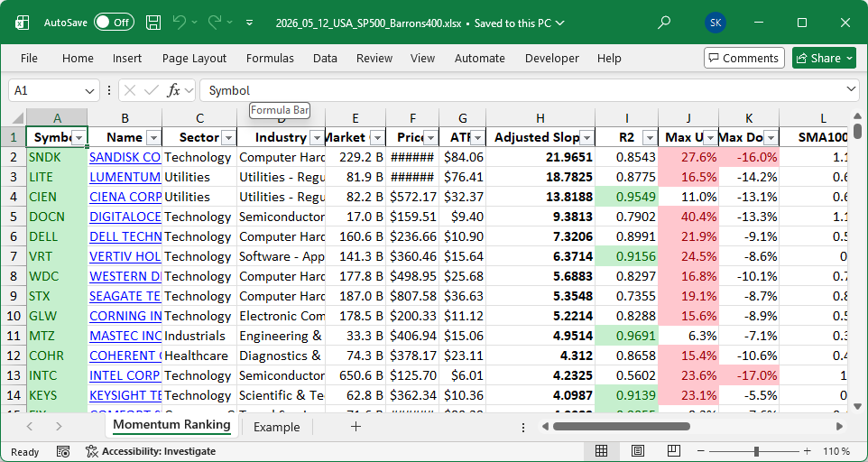Click the Insert Function fx icon
868x462 pixels.
click(174, 90)
